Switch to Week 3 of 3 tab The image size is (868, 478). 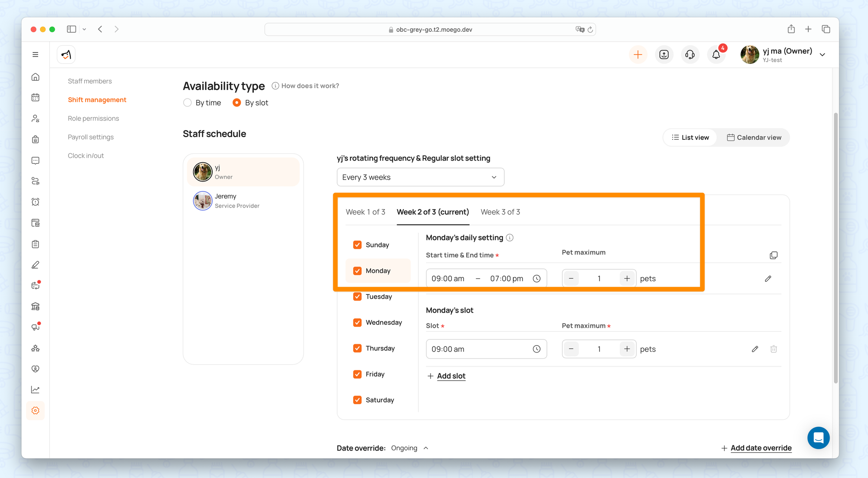500,212
